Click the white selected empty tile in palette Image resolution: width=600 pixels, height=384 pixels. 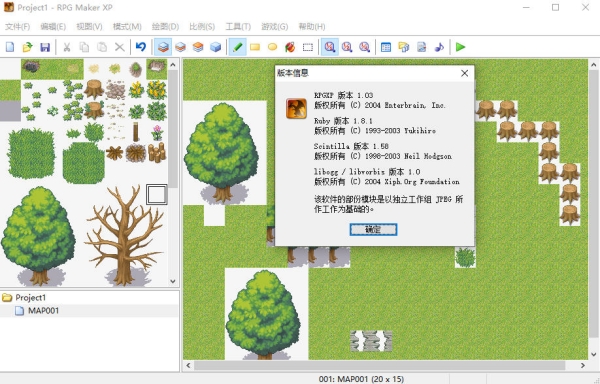tap(157, 194)
